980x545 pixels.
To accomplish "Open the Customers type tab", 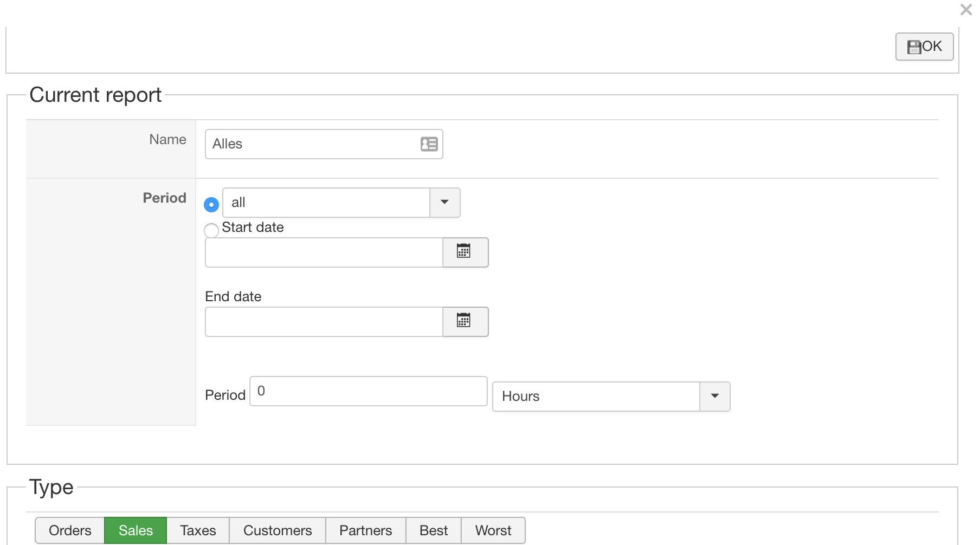I will coord(278,530).
